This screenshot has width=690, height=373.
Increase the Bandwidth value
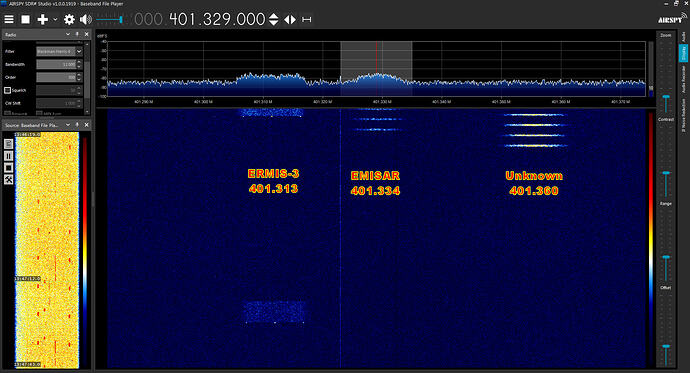point(79,62)
